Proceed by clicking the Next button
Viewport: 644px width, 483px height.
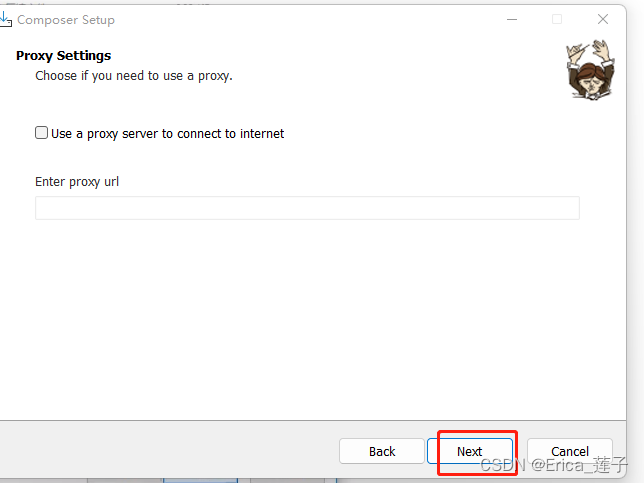[469, 451]
